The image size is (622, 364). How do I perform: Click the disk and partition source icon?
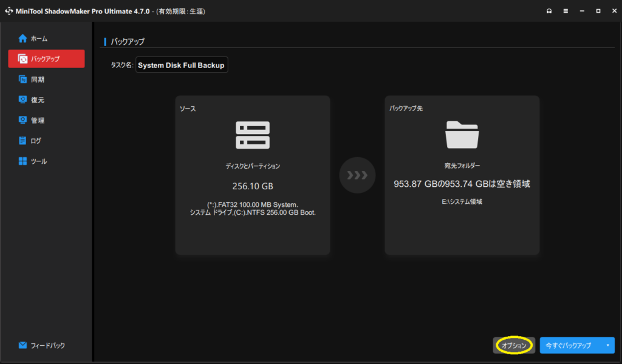click(x=253, y=135)
